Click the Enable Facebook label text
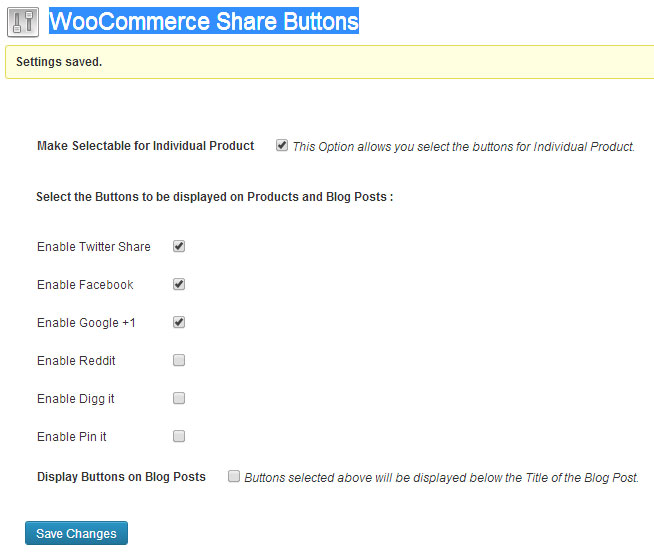This screenshot has width=654, height=557. pos(85,285)
